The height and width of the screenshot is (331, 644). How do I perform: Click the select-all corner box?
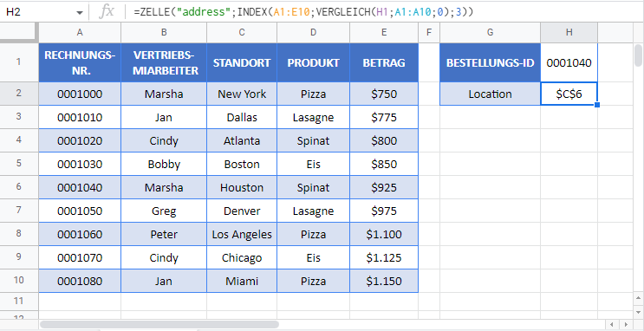tap(19, 32)
